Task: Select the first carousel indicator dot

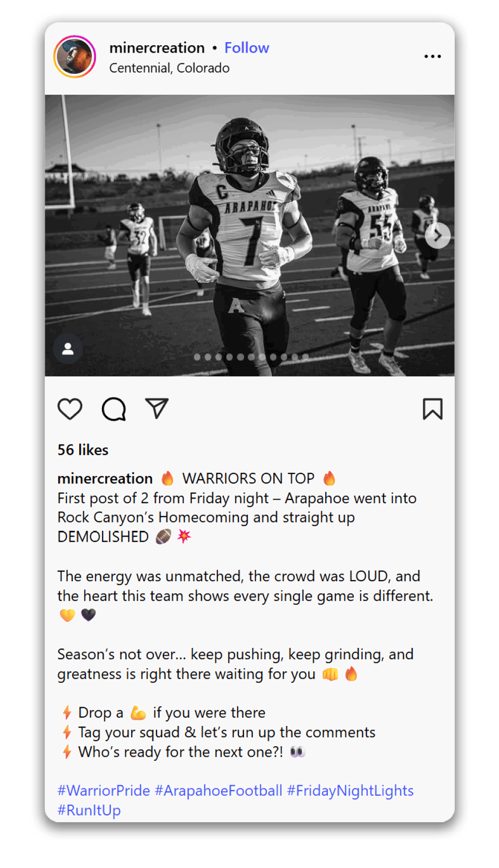Action: 197,357
